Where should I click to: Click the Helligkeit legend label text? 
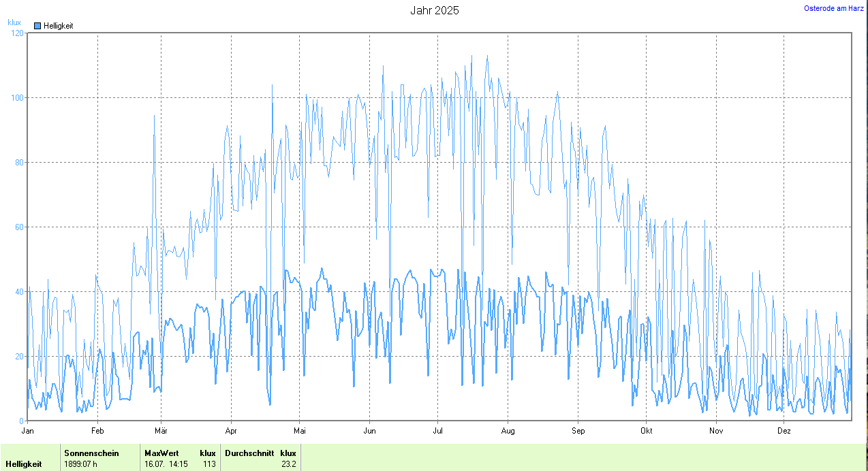click(x=59, y=26)
